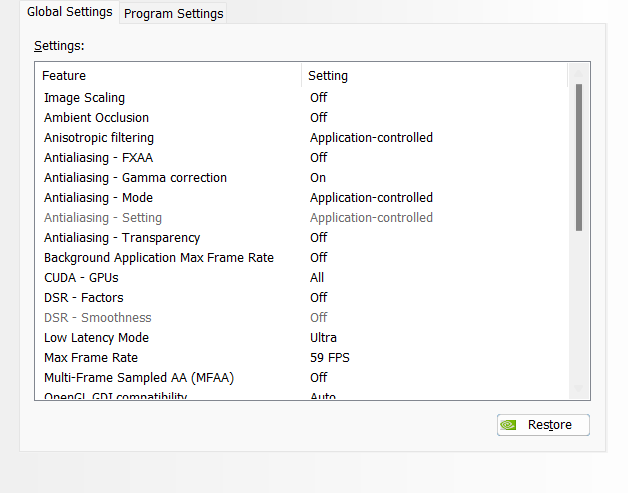Open DSR - Factors Off value

tap(318, 297)
